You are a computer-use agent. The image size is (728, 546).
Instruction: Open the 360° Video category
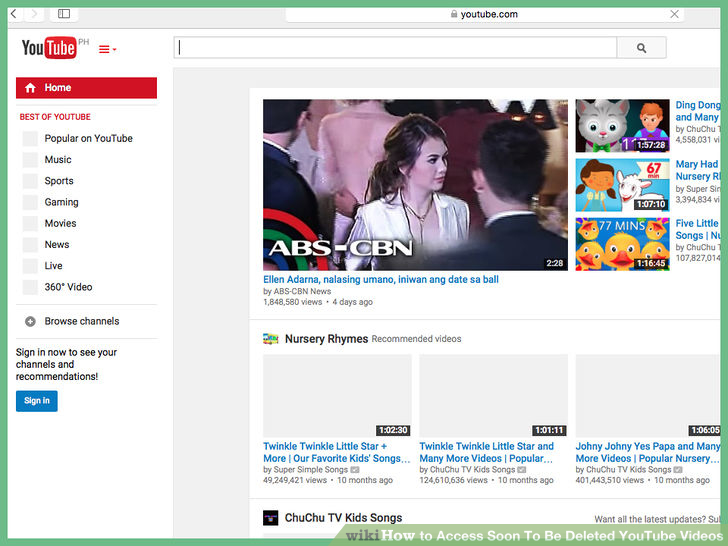tap(68, 287)
